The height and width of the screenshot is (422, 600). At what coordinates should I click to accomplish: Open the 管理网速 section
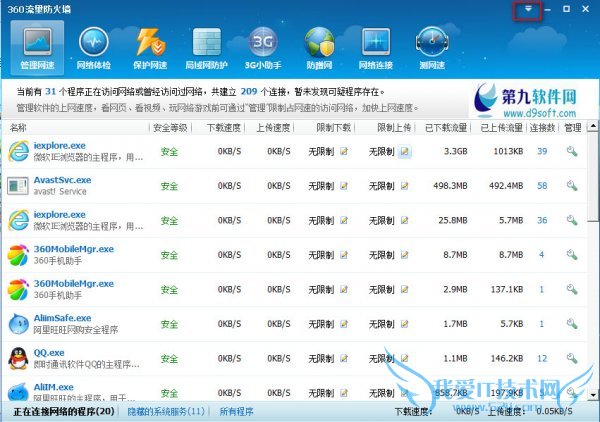(37, 48)
